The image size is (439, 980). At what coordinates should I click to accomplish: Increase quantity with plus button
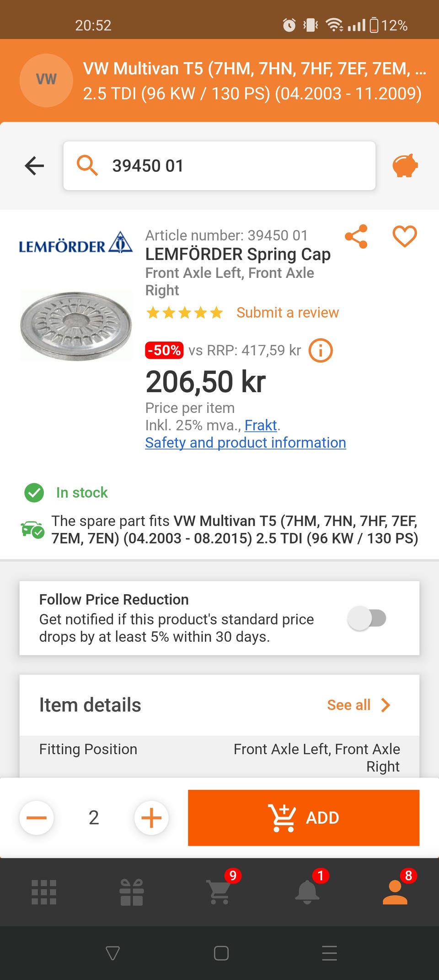coord(151,818)
